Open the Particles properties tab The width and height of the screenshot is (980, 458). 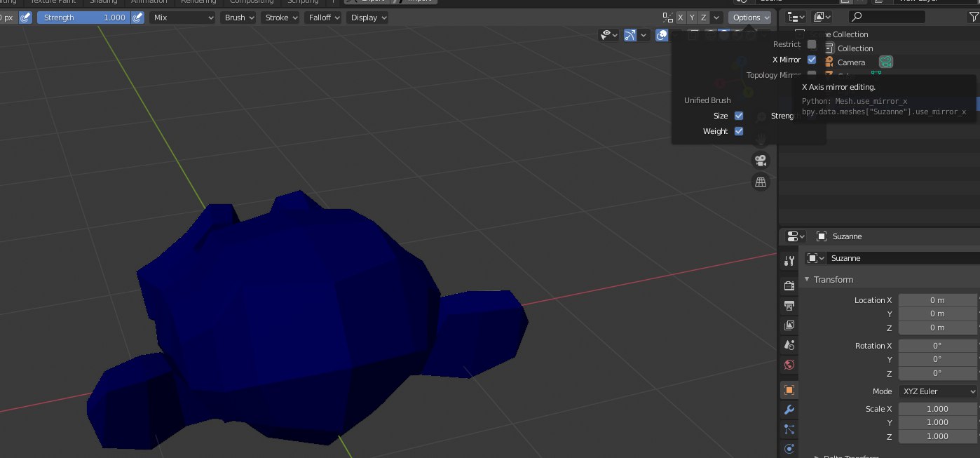[789, 429]
